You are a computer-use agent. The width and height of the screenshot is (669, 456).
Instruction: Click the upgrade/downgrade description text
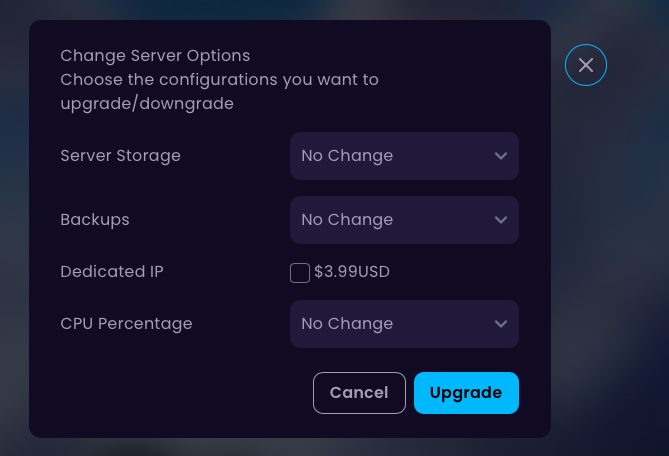(219, 92)
